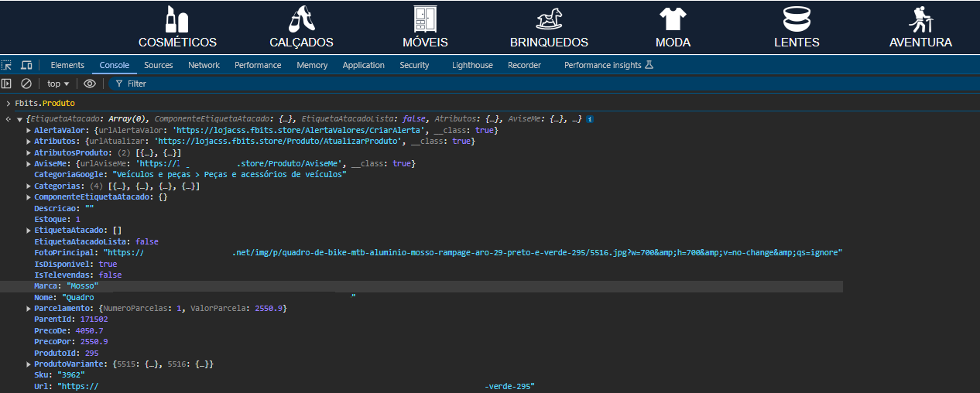The width and height of the screenshot is (980, 393).
Task: Expand the Categorias array
Action: coord(29,186)
